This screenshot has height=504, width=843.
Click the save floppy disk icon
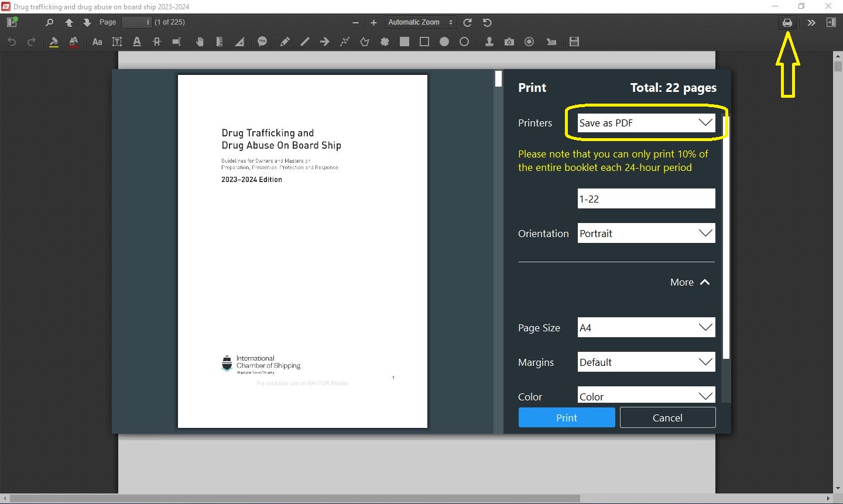[574, 42]
